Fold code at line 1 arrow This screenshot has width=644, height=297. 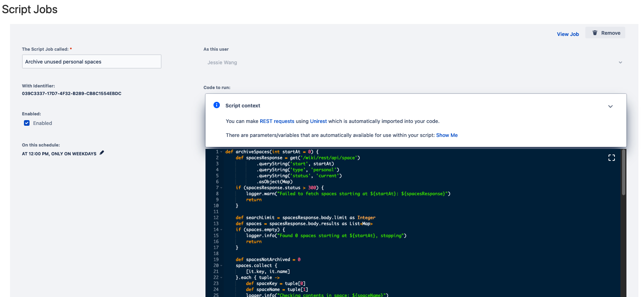pos(221,152)
